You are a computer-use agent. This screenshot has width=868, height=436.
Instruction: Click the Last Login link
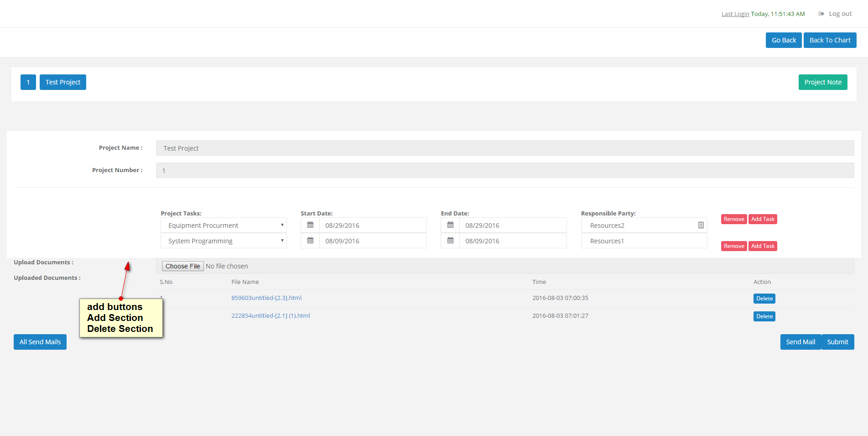(x=735, y=14)
